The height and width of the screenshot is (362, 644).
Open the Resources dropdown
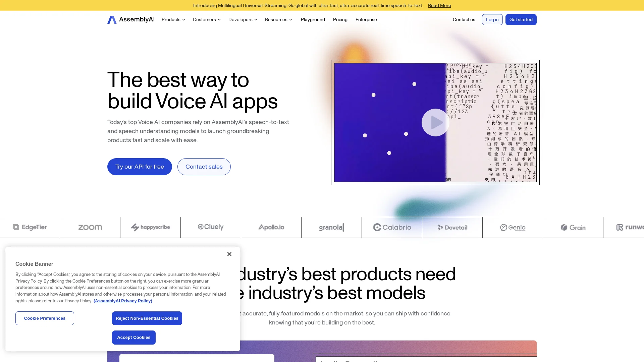[278, 19]
